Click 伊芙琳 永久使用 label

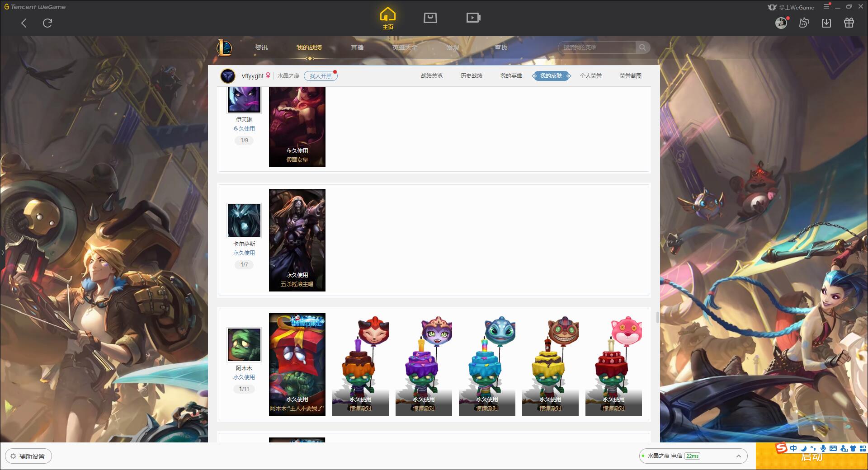coord(244,129)
